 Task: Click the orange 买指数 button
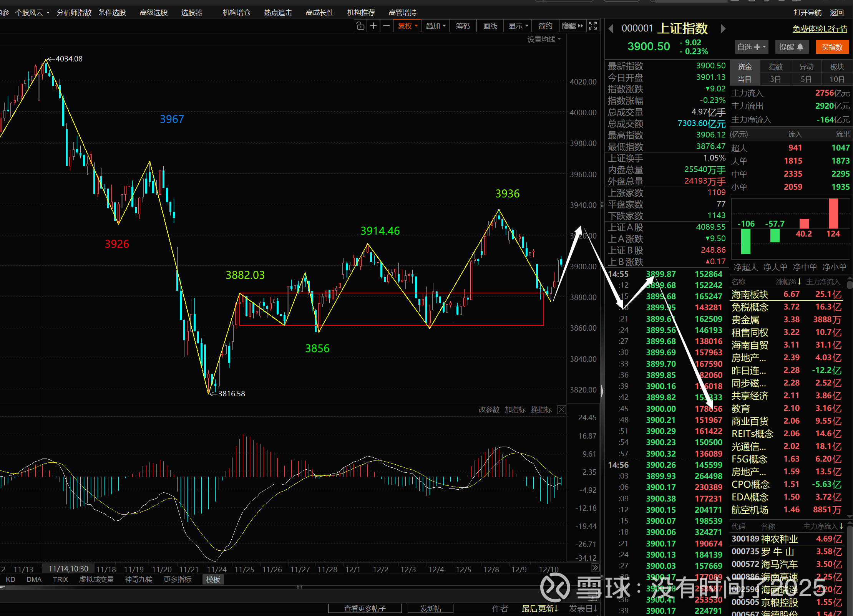pos(832,47)
